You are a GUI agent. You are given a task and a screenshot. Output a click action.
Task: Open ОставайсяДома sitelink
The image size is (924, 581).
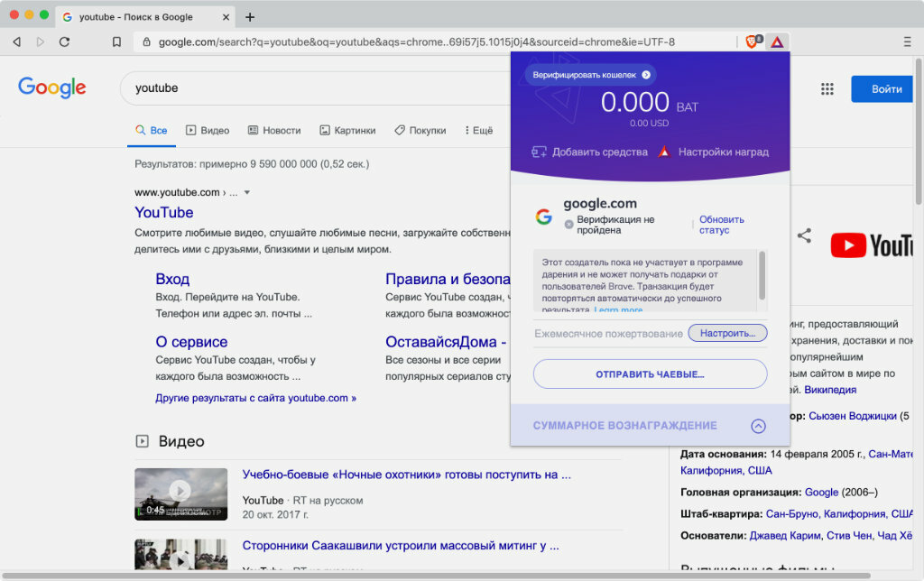click(x=446, y=342)
